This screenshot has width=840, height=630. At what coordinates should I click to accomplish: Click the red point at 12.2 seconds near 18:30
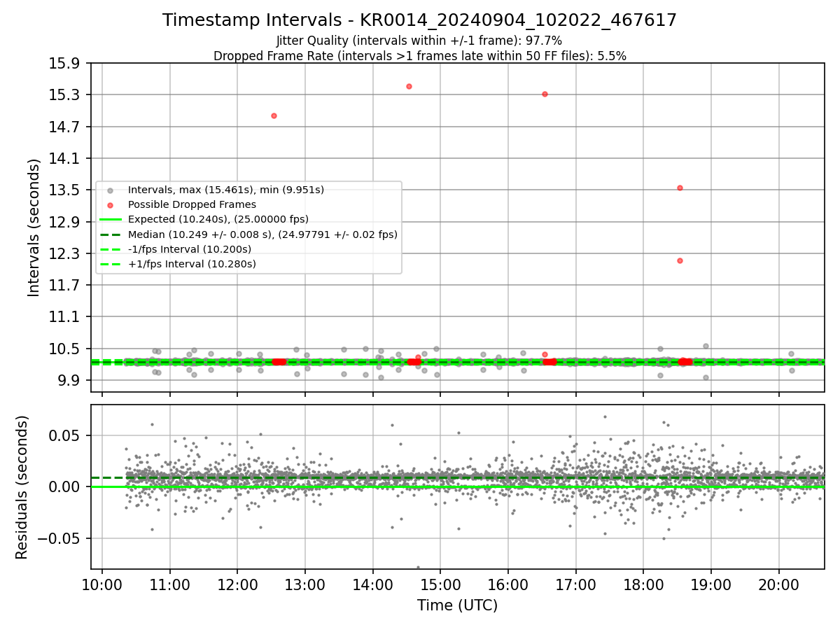click(x=680, y=260)
